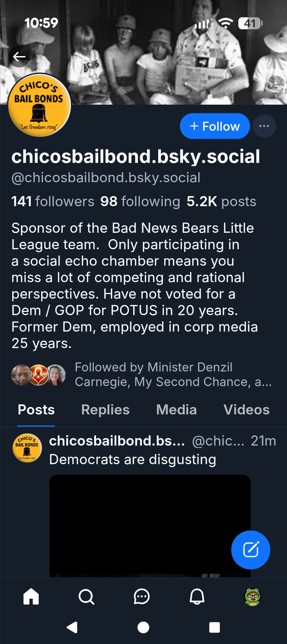Switch to the Media tab
287x644 pixels.
pyautogui.click(x=176, y=410)
